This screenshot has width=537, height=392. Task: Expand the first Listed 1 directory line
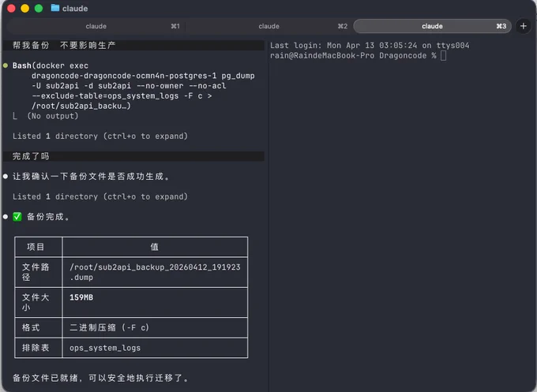click(100, 136)
